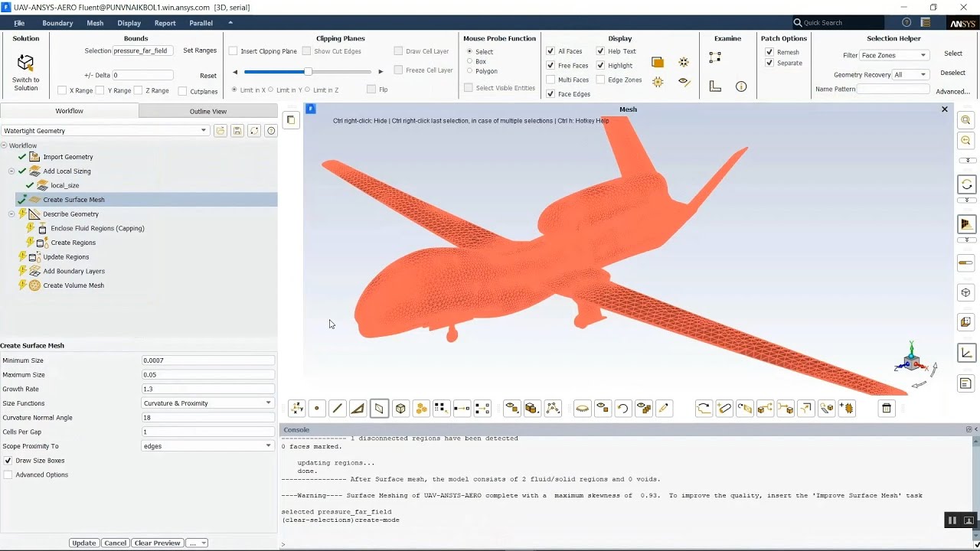Switch to the Outline View tab
Viewport: 980px width, 551px height.
pos(207,110)
